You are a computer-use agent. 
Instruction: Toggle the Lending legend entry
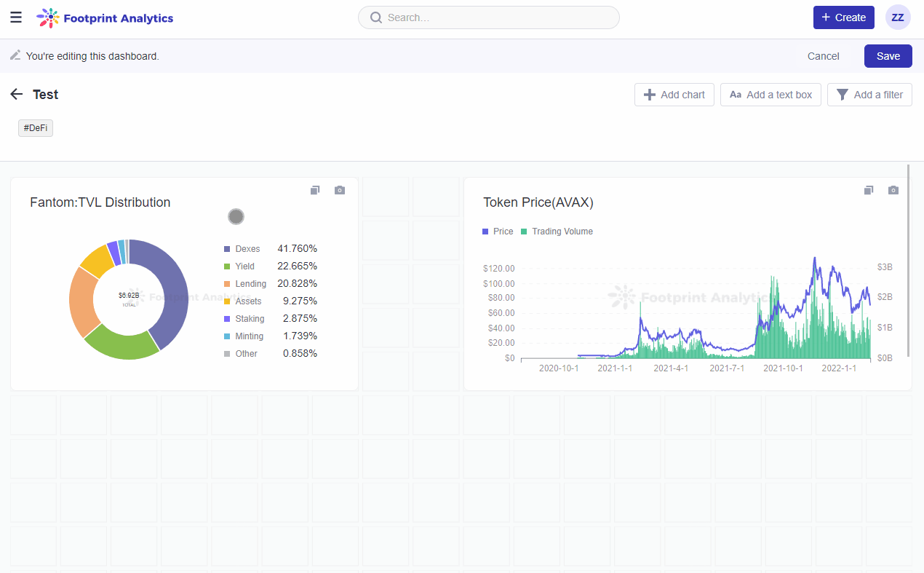click(x=245, y=284)
